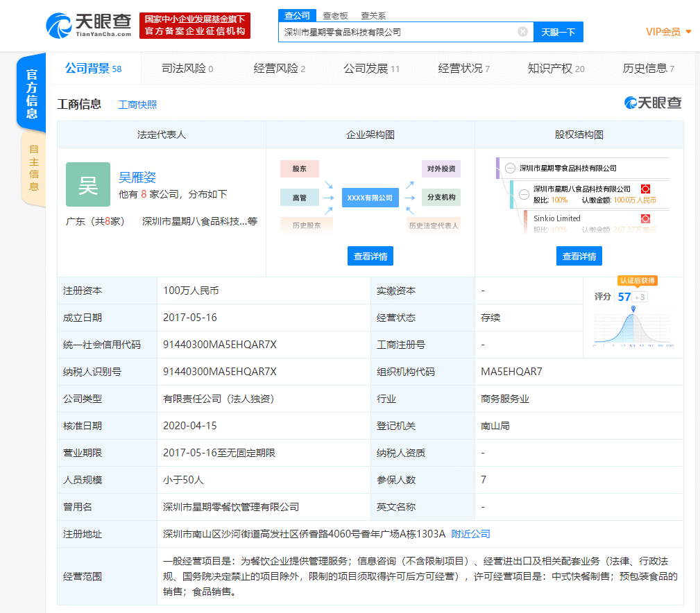Click the red icon beside Sinkio Limited
This screenshot has width=700, height=613.
[x=645, y=218]
